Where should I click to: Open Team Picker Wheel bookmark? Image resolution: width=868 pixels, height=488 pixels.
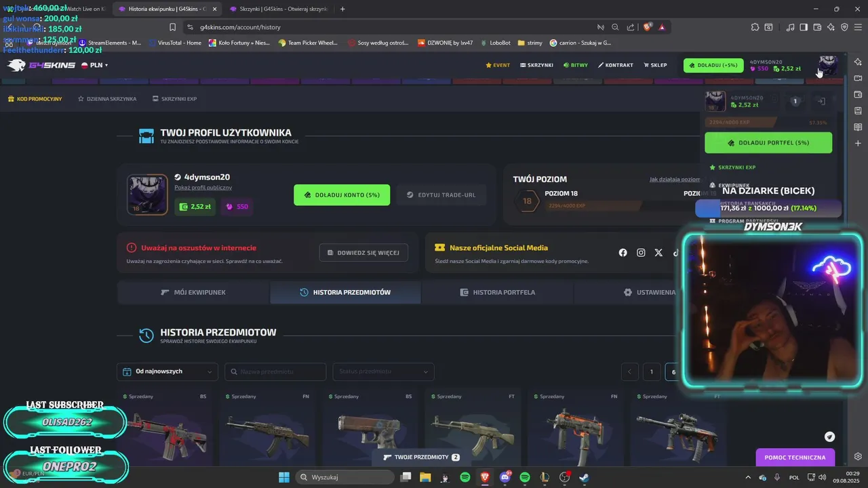point(309,43)
